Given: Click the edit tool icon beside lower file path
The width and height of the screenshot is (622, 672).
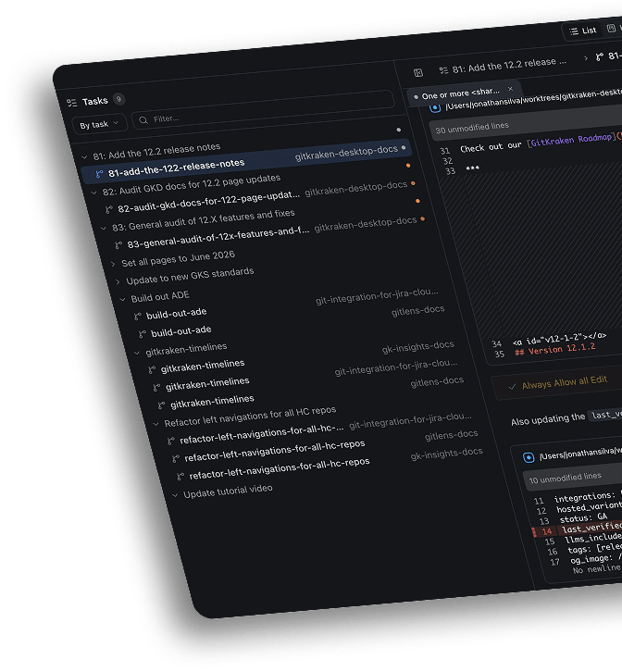Looking at the screenshot, I should pos(529,457).
